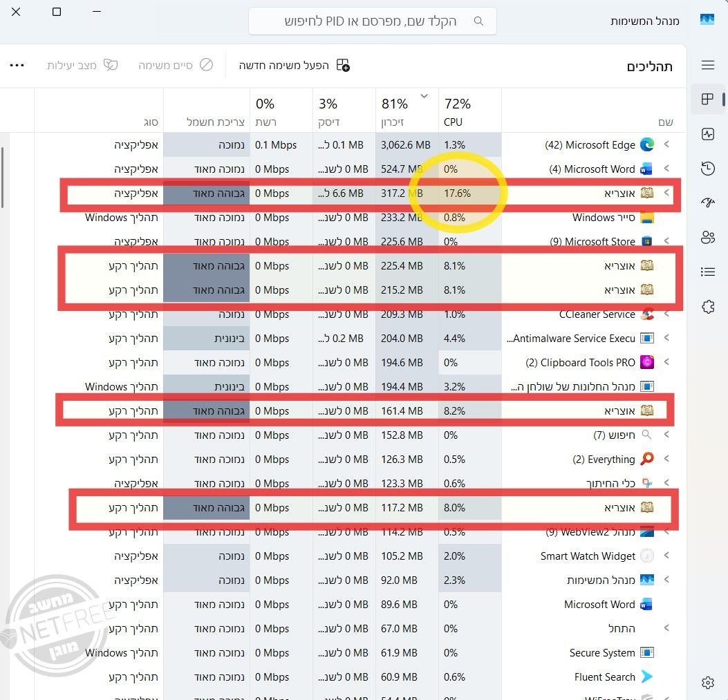Click the search field for name, publisher or PID
728x700 pixels.
373,21
